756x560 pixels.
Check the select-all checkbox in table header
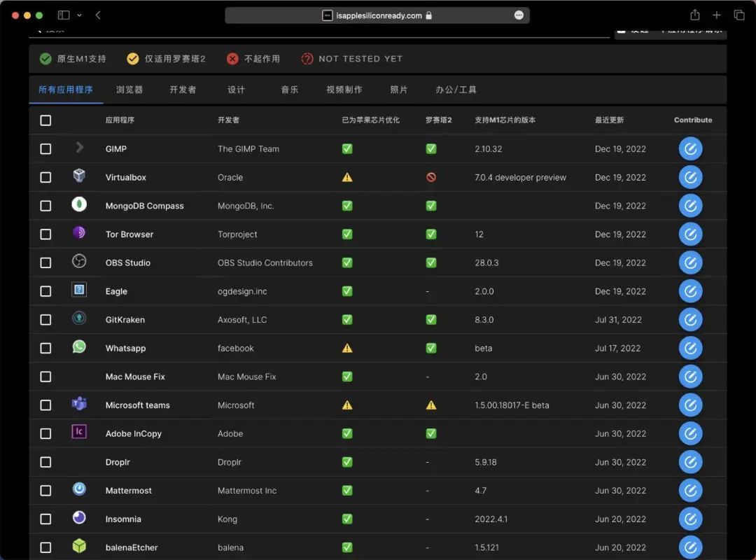[x=45, y=120]
